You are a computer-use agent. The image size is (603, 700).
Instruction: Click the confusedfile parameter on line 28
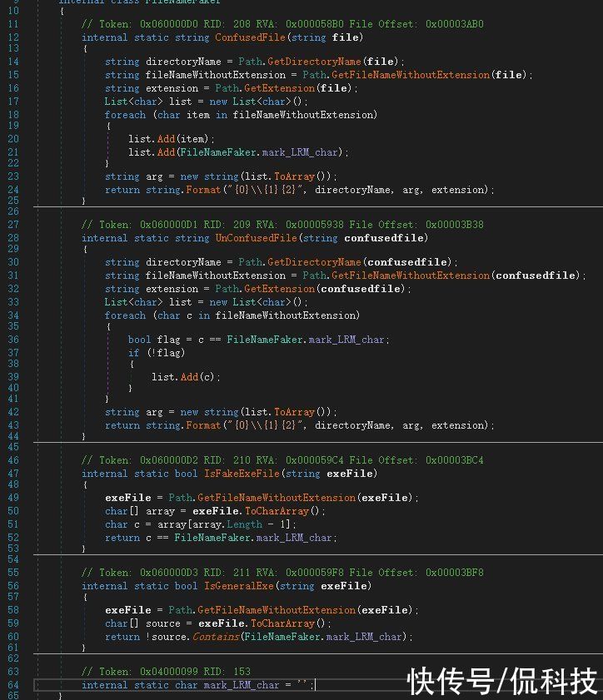[384, 238]
